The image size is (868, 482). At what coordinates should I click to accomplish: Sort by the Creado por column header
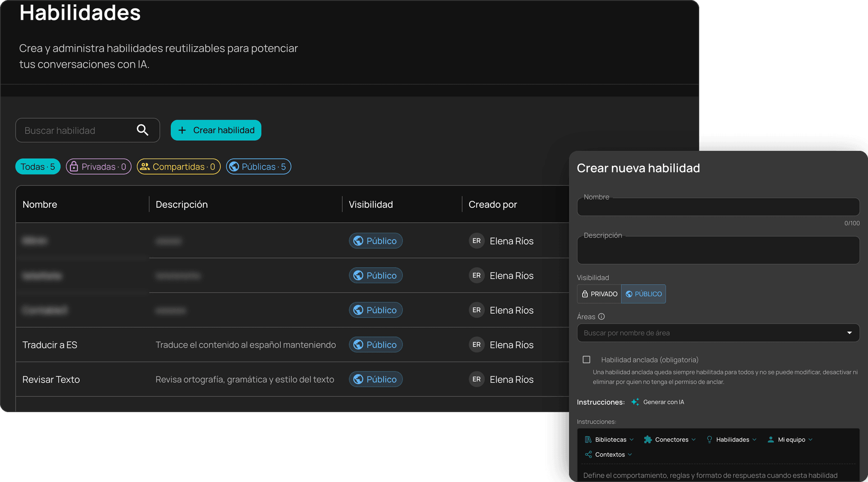coord(493,204)
